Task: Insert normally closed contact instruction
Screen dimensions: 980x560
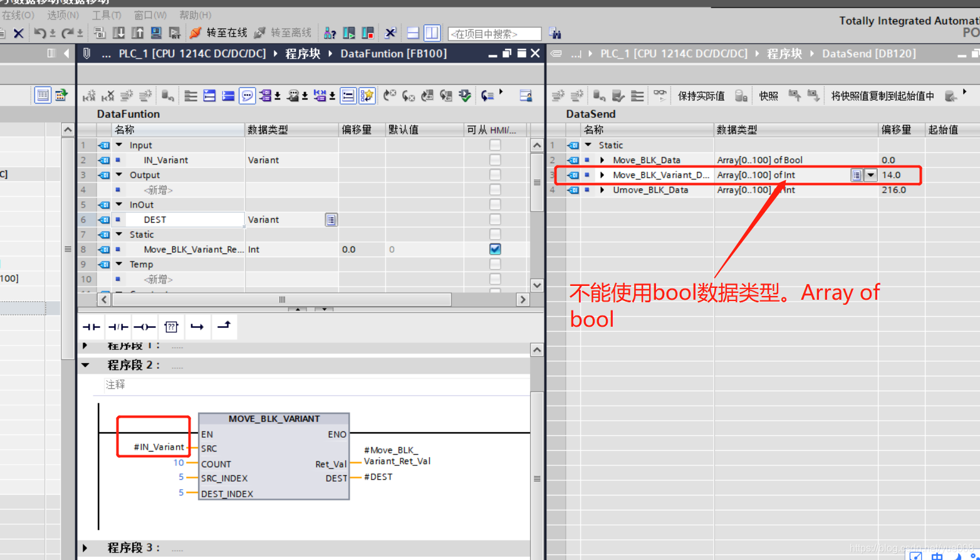Action: tap(118, 327)
